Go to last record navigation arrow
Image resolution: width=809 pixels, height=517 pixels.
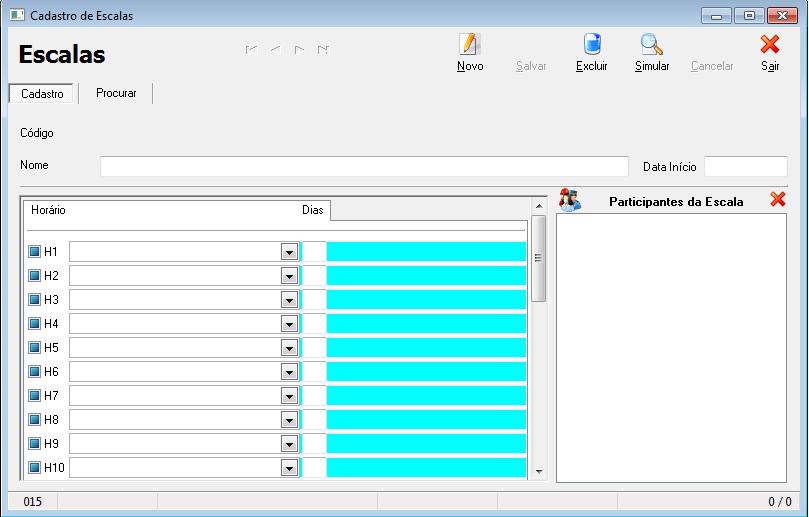click(323, 49)
